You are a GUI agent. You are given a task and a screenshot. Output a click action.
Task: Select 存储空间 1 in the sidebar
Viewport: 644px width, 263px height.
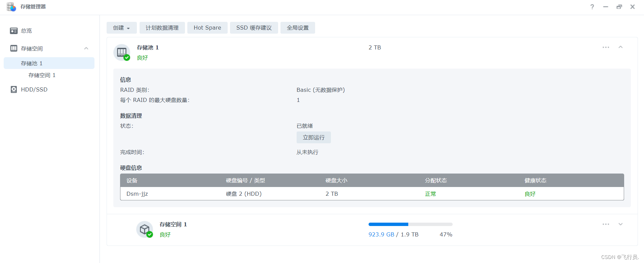coord(42,75)
